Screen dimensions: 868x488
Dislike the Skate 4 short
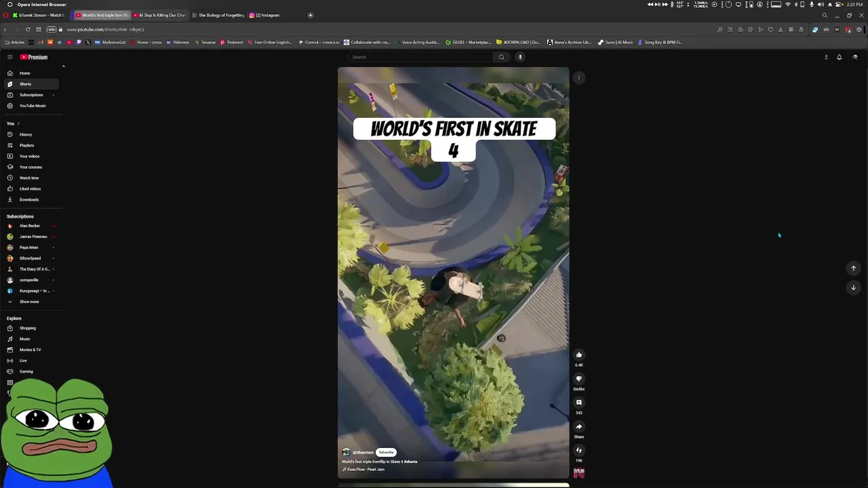point(578,378)
